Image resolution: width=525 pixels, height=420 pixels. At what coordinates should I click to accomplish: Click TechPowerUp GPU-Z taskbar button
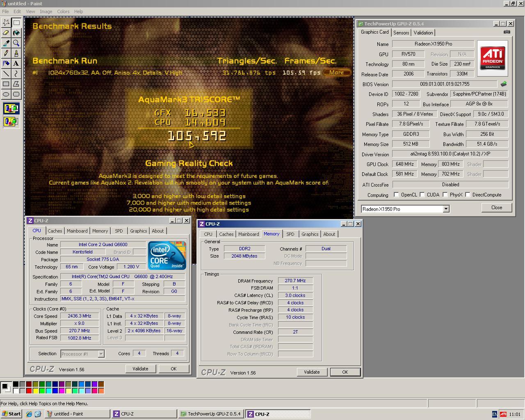point(211,414)
